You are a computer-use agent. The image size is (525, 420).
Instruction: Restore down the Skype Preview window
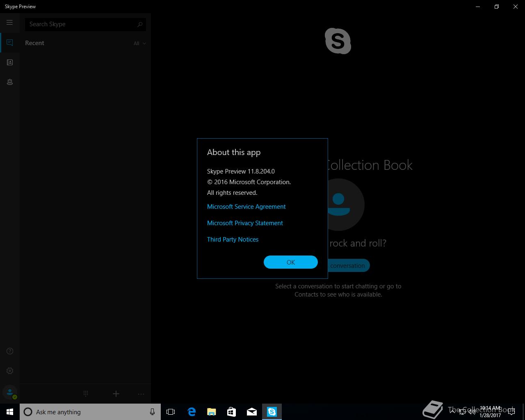(497, 7)
